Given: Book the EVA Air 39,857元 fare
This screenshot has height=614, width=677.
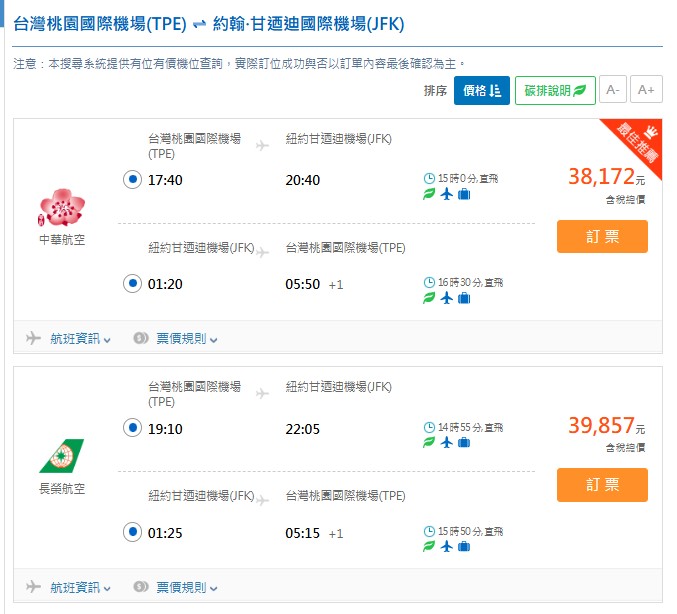Looking at the screenshot, I should pyautogui.click(x=602, y=484).
